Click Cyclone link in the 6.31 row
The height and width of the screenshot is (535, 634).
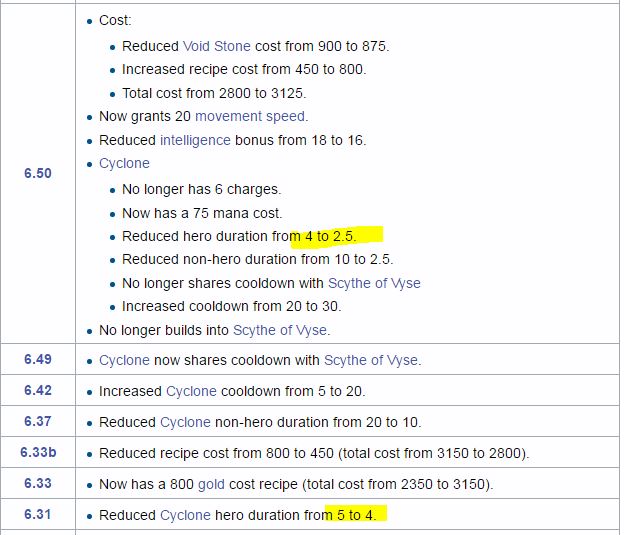(x=185, y=516)
